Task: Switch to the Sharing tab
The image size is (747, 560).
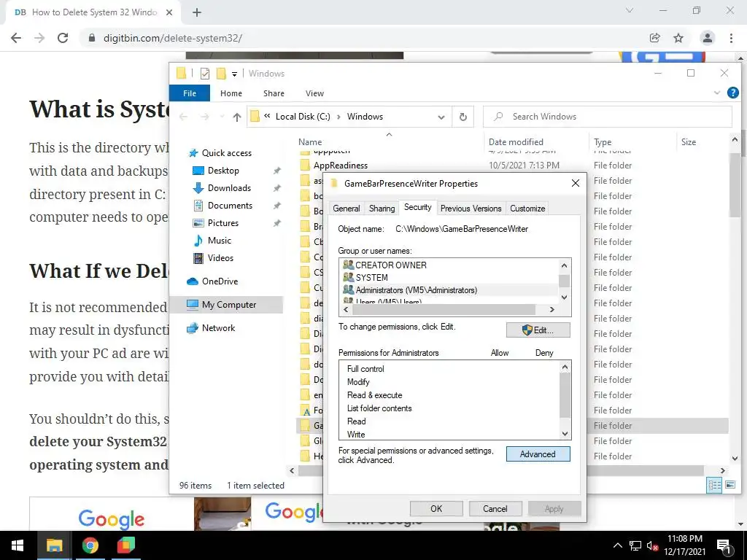Action: pyautogui.click(x=382, y=209)
